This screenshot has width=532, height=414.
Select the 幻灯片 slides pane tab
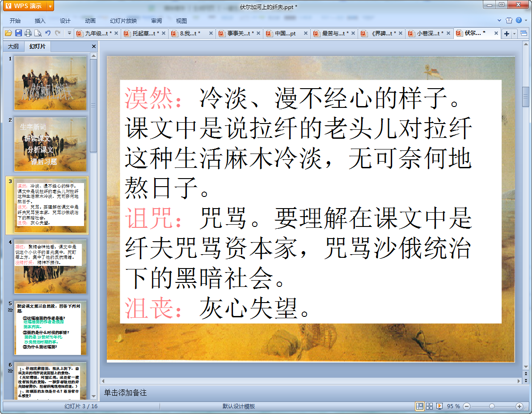click(x=37, y=46)
